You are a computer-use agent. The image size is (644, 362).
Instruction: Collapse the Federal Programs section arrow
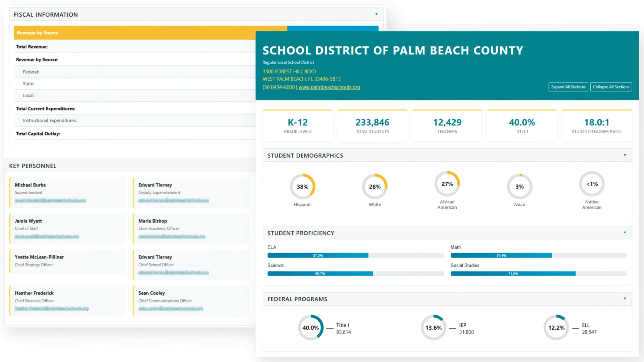point(625,299)
